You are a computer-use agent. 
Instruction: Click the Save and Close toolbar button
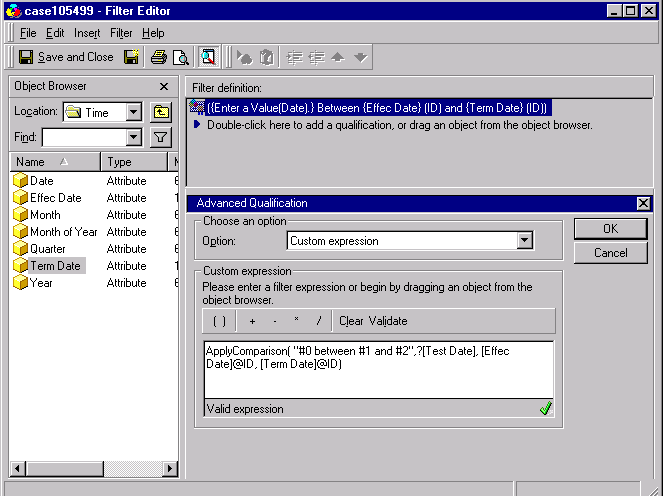pos(66,57)
